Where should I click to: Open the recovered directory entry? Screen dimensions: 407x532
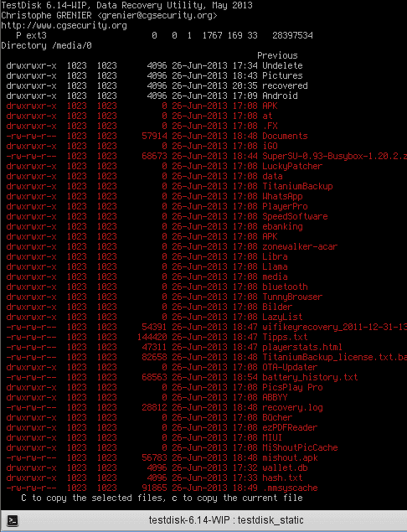157,85
